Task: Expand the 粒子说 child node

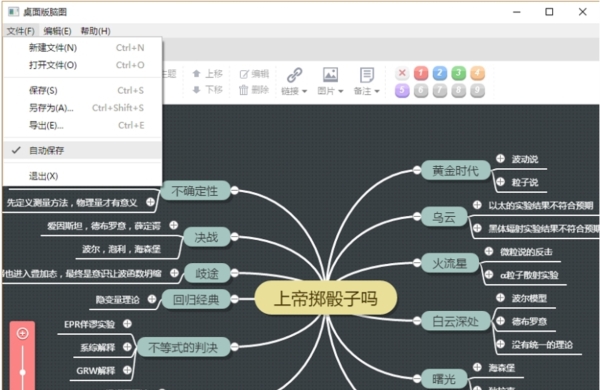Action: [500, 182]
